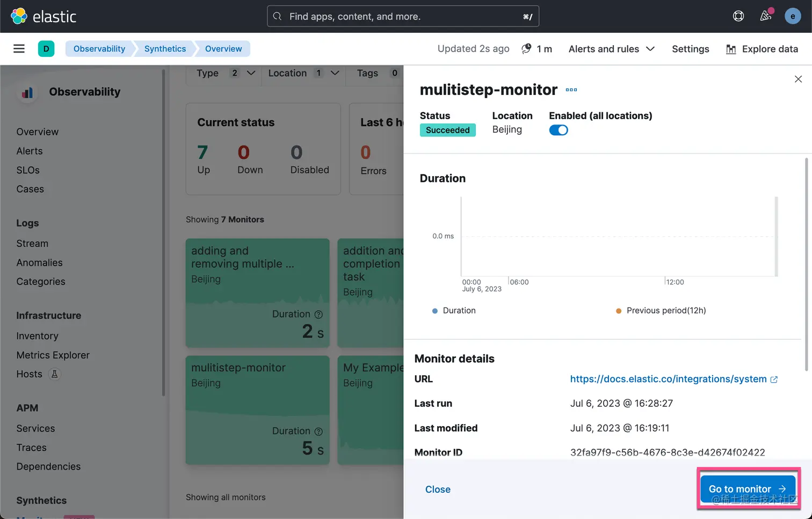The height and width of the screenshot is (519, 812).
Task: Toggle the Enabled (all locations) switch
Action: click(x=559, y=130)
